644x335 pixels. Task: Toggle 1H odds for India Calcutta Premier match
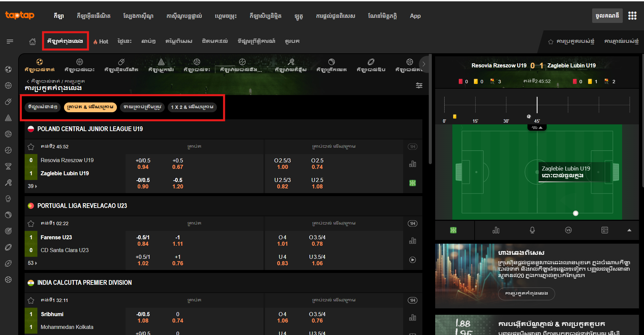pos(413,300)
